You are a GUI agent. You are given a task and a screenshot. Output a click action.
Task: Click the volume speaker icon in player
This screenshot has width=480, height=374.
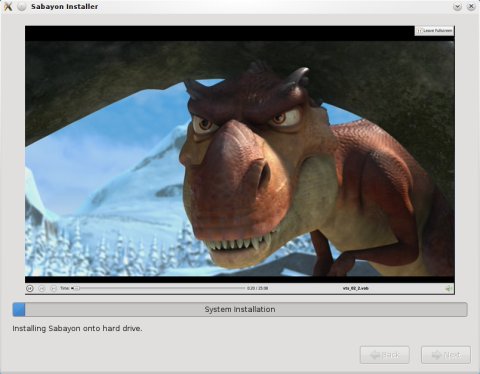click(449, 288)
